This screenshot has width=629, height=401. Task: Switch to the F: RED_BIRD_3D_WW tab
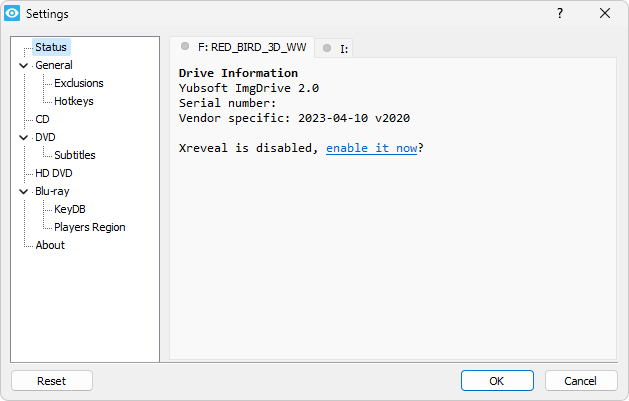(242, 47)
